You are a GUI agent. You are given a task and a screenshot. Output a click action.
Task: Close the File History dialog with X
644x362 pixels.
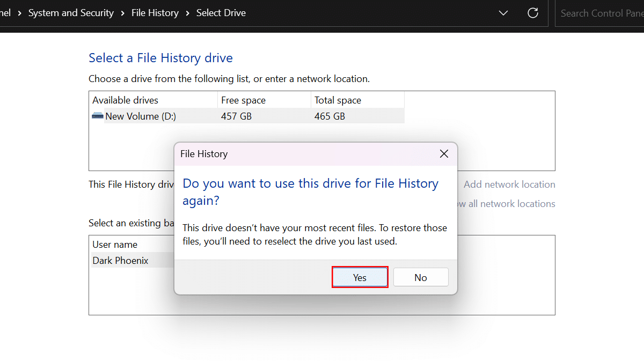[x=444, y=154]
